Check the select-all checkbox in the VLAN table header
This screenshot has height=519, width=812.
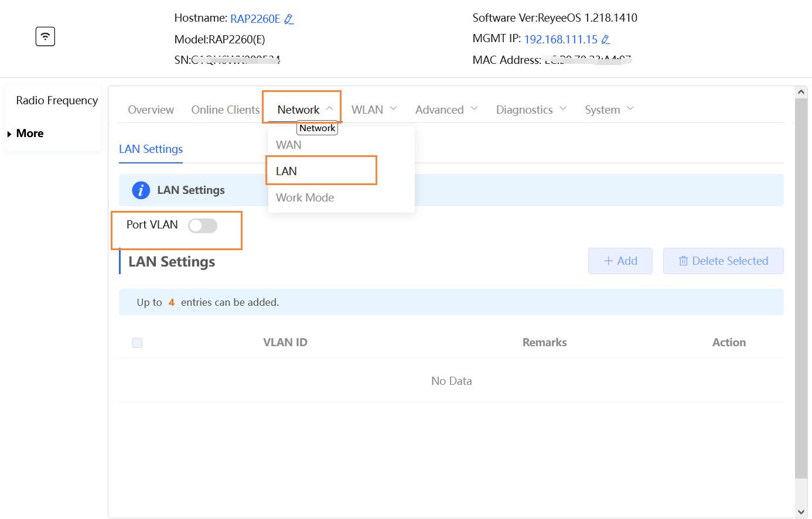tap(138, 343)
